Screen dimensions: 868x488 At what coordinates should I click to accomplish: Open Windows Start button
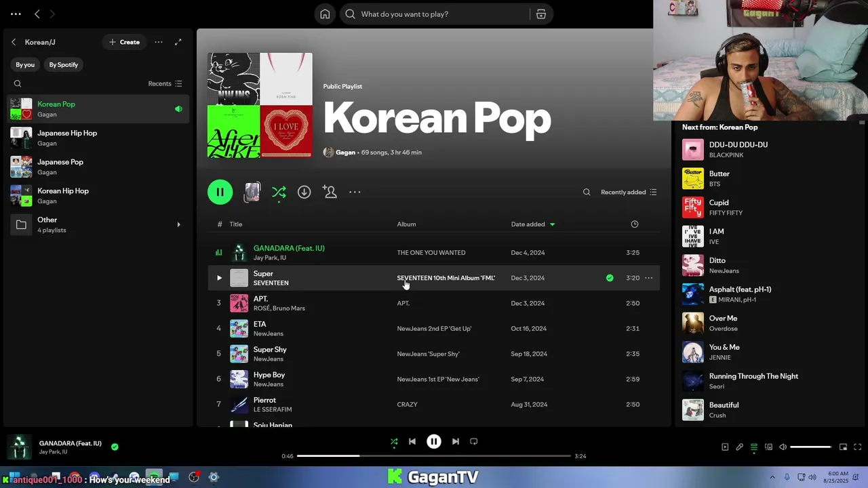pyautogui.click(x=14, y=478)
